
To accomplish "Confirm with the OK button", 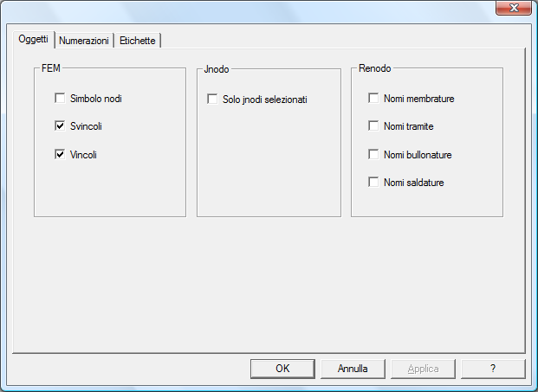I will (x=282, y=369).
